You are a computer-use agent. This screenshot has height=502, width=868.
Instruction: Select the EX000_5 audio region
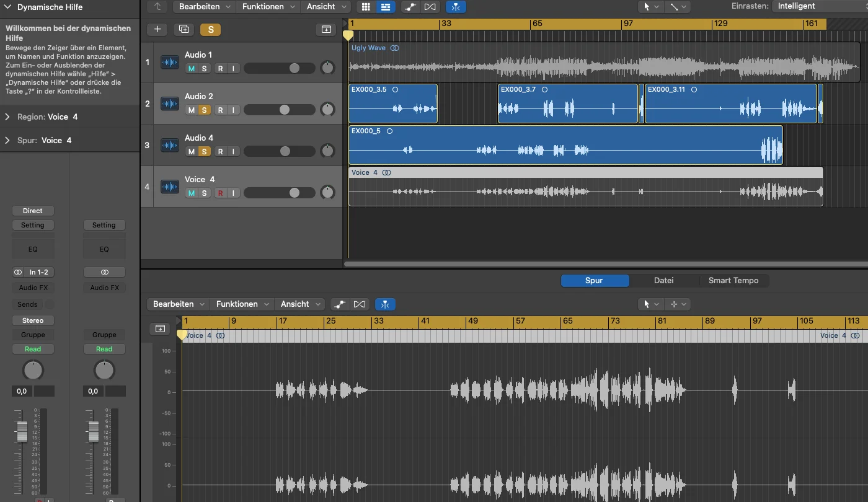(x=565, y=145)
